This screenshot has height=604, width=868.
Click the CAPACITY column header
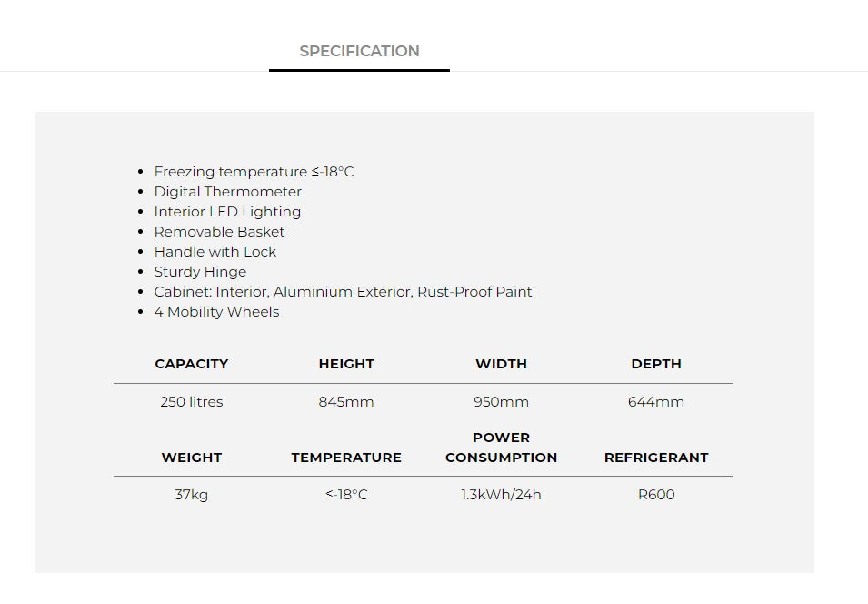[x=192, y=364]
